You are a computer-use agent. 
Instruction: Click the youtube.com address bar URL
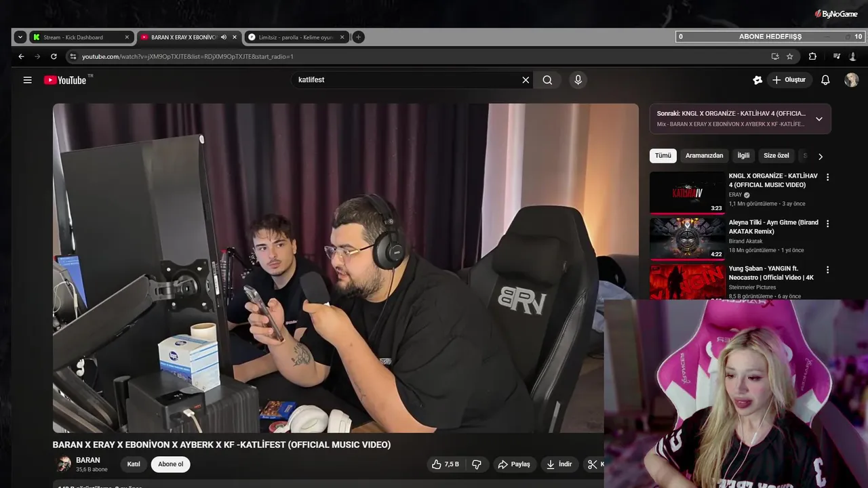click(188, 56)
